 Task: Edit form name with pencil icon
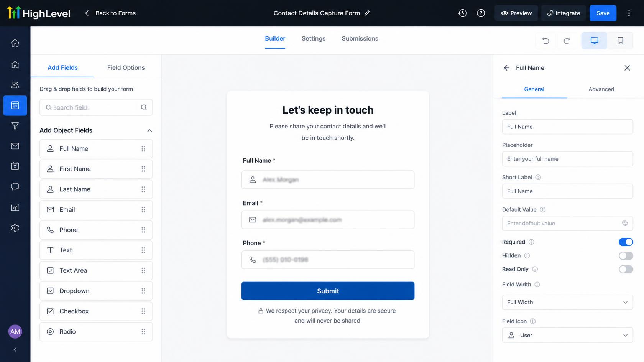point(367,13)
